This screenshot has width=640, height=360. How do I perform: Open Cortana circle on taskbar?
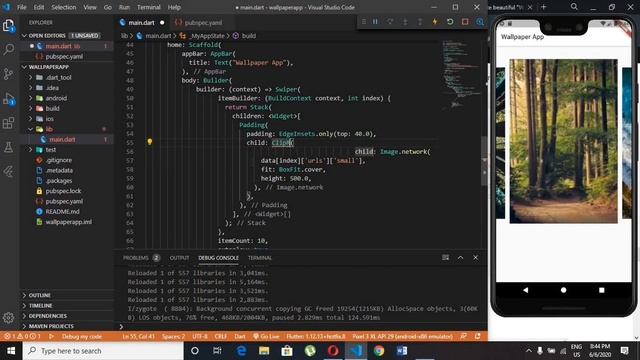195,351
